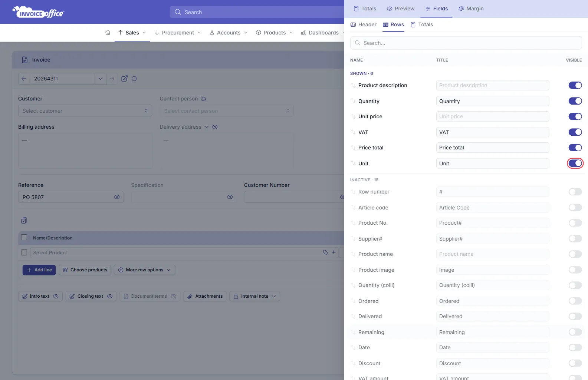Switch to the Margin tab
This screenshot has width=588, height=380.
tap(471, 9)
